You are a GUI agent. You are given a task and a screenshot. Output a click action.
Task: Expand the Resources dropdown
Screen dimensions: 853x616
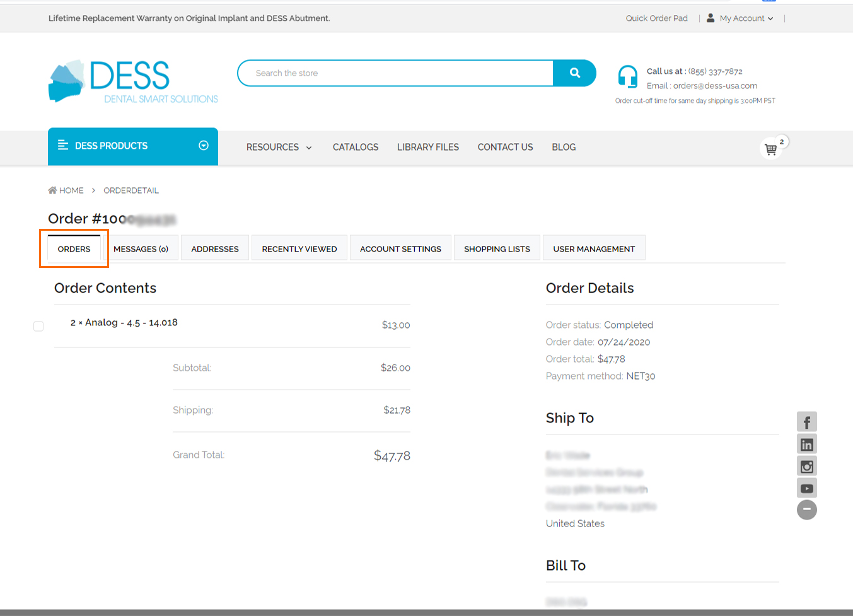coord(279,148)
